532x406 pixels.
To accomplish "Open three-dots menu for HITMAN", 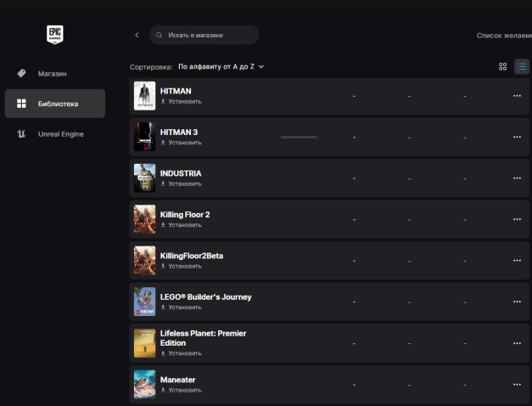I will tap(517, 96).
